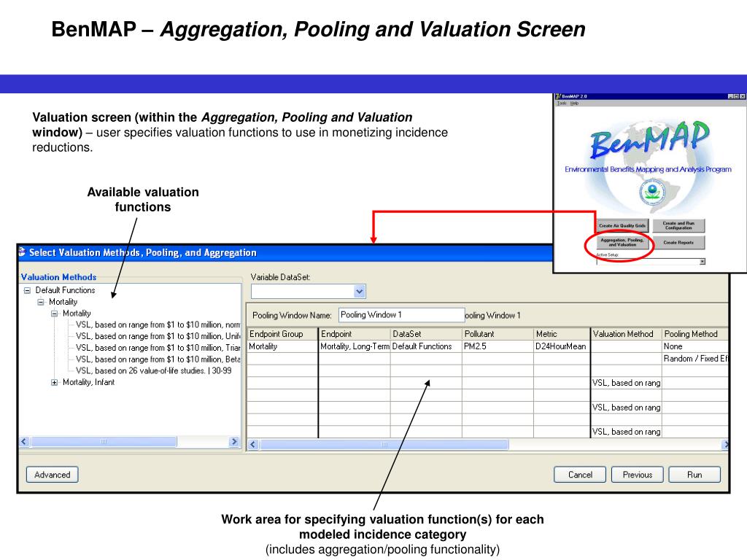The width and height of the screenshot is (747, 560).
Task: Click the Endpoint Group column header
Action: 282,334
